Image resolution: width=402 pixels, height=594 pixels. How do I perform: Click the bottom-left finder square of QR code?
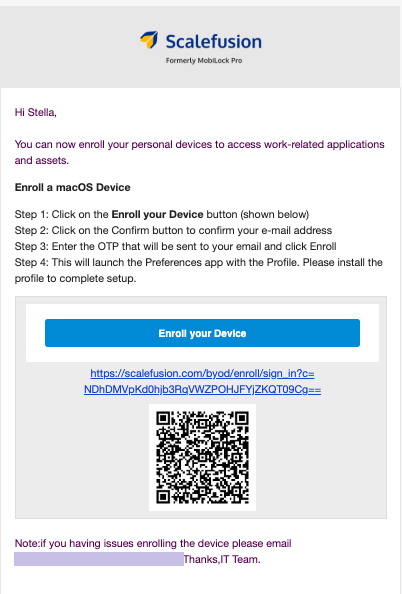[x=163, y=497]
